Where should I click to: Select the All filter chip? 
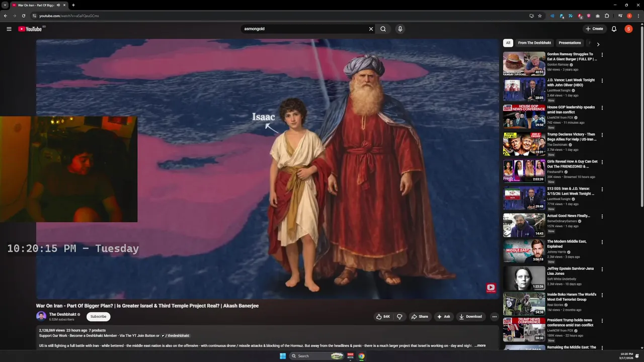(x=508, y=43)
